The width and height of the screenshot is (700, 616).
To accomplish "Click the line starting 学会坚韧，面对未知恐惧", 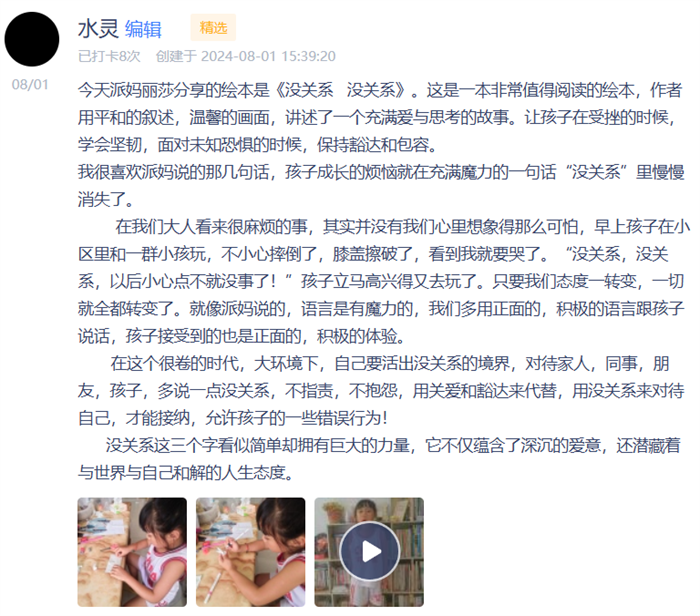I will click(x=260, y=145).
